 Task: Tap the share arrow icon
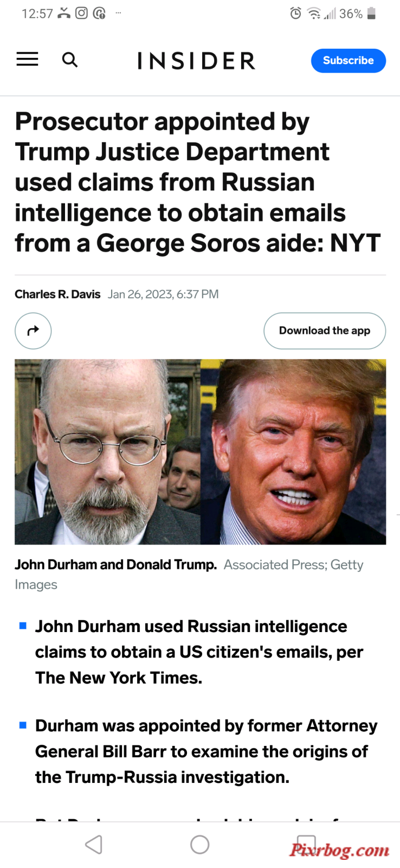tap(33, 330)
